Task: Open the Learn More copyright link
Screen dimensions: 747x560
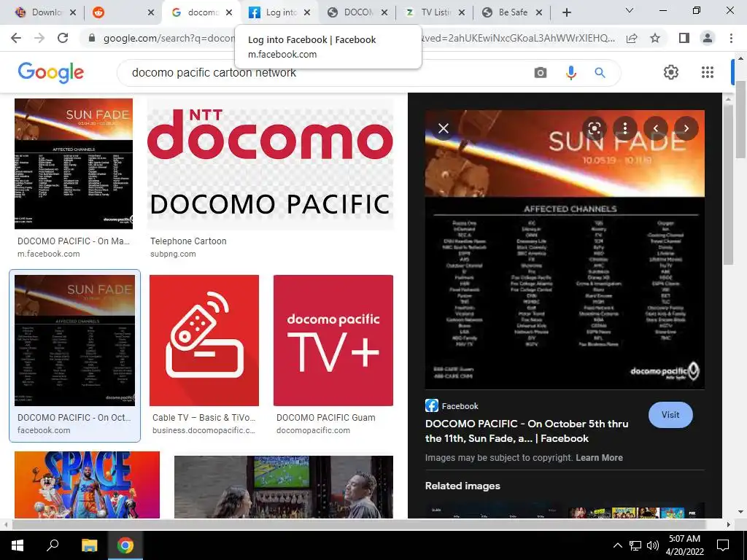Action: click(x=600, y=458)
